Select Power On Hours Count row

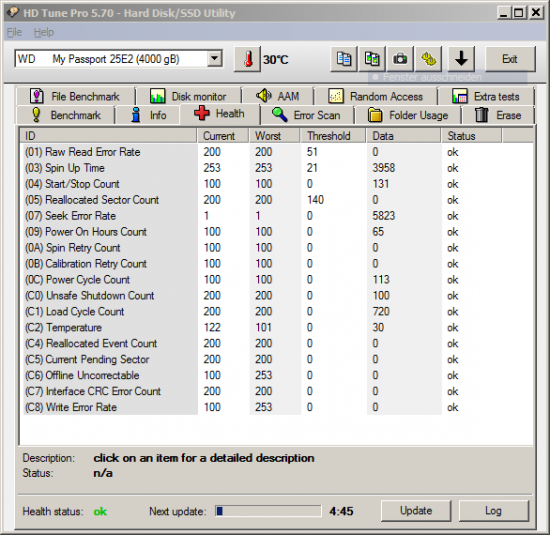click(x=277, y=232)
